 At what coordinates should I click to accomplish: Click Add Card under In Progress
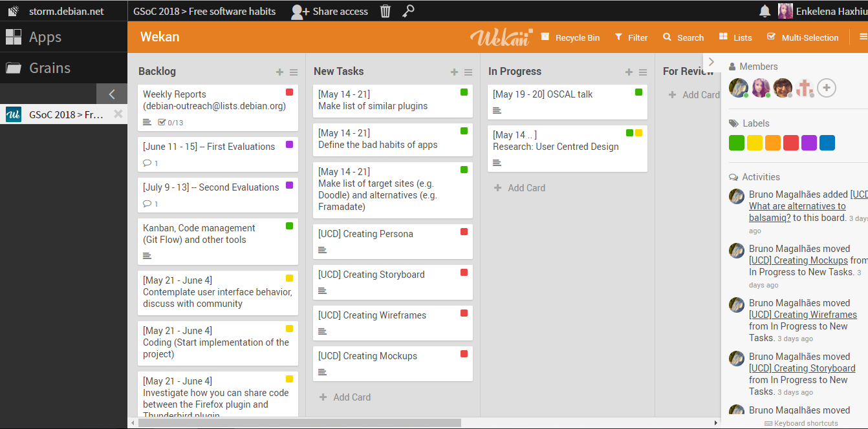pos(520,188)
